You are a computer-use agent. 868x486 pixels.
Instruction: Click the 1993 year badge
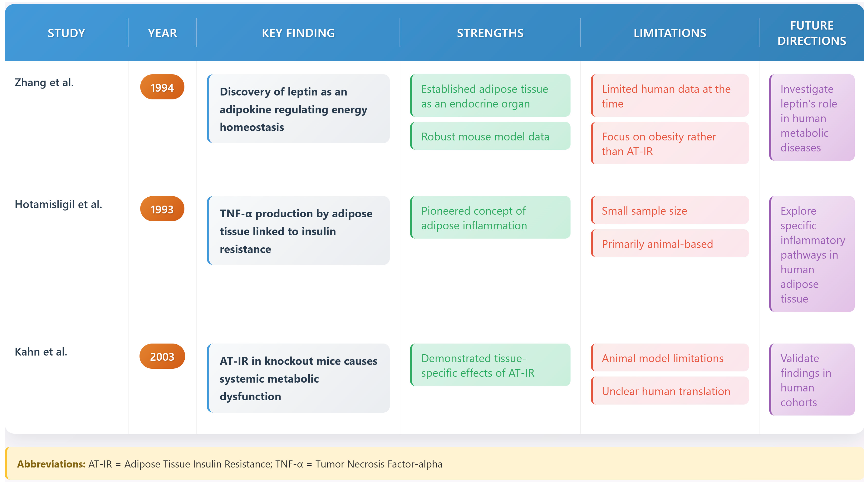162,209
